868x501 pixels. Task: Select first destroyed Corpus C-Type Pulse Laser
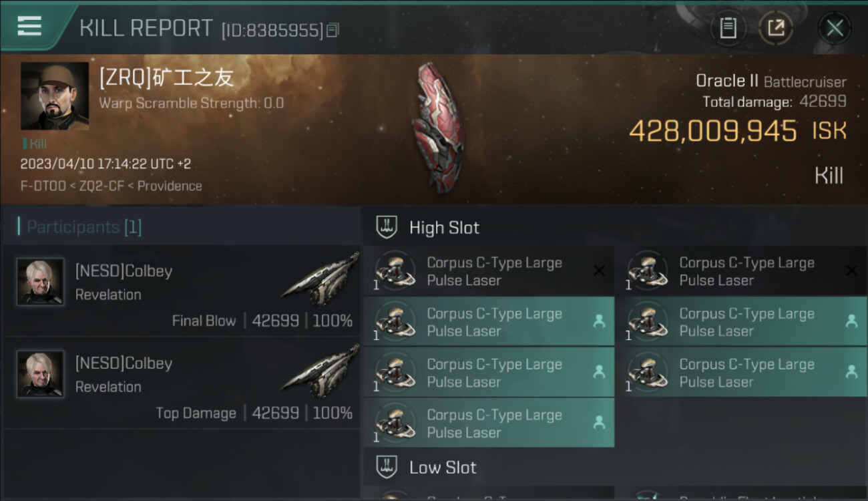click(489, 271)
